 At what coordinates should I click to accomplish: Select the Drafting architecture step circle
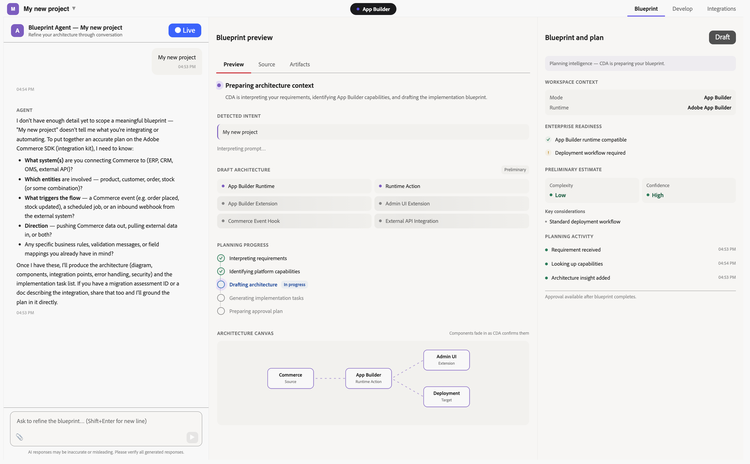coord(221,285)
